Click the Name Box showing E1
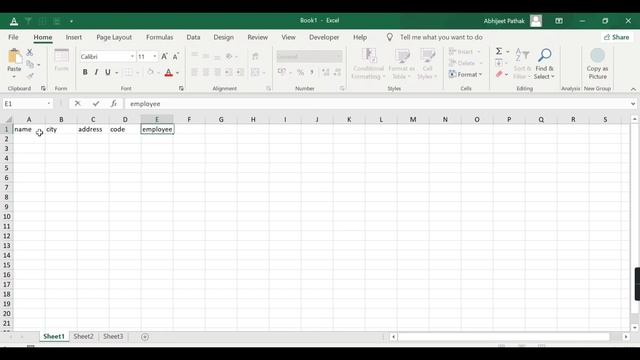 point(25,104)
